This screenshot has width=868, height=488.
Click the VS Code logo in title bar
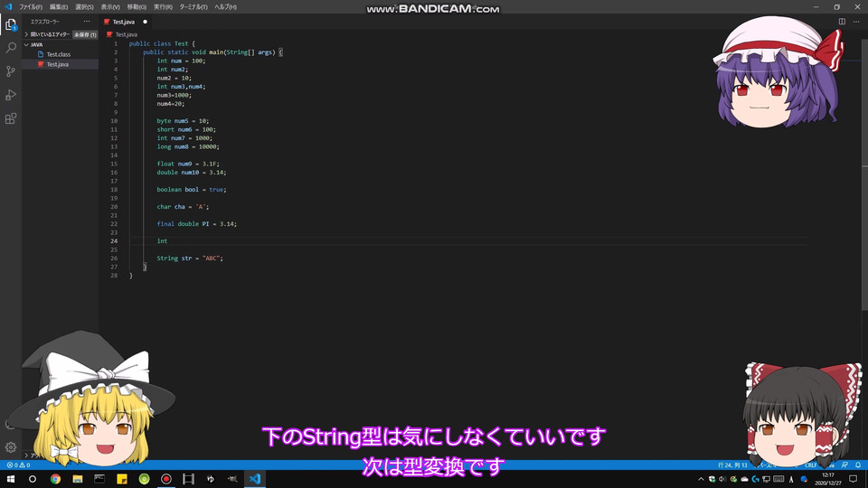click(8, 6)
